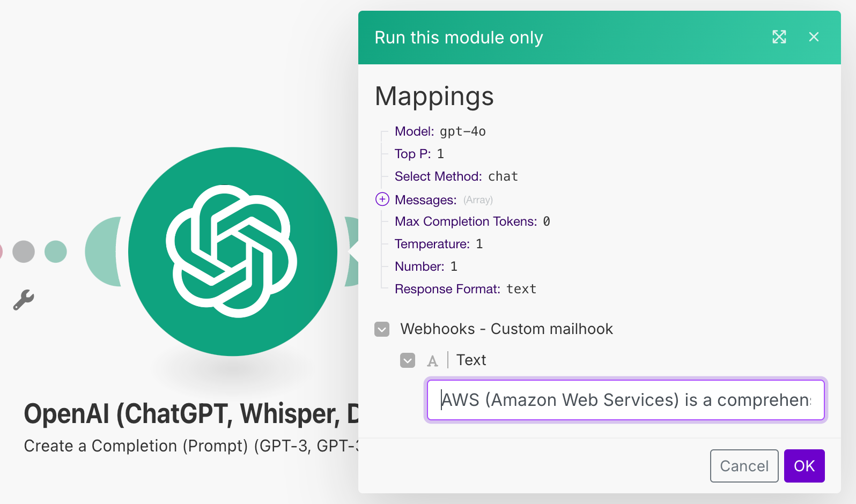Confirm with the OK button
The height and width of the screenshot is (504, 856).
[x=804, y=466]
